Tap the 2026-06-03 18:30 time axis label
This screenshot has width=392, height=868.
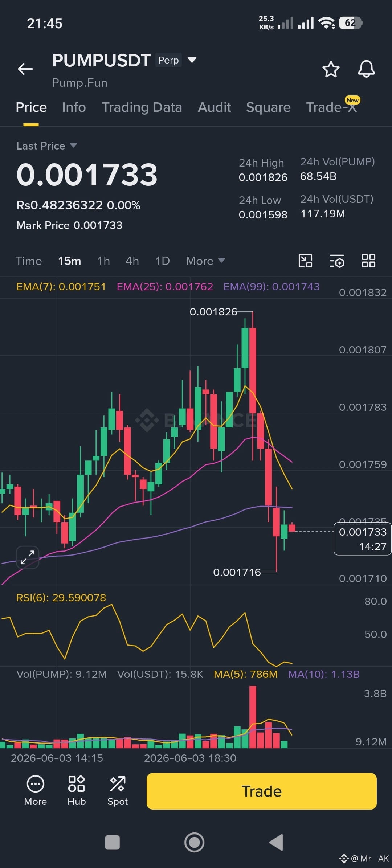pos(190,758)
